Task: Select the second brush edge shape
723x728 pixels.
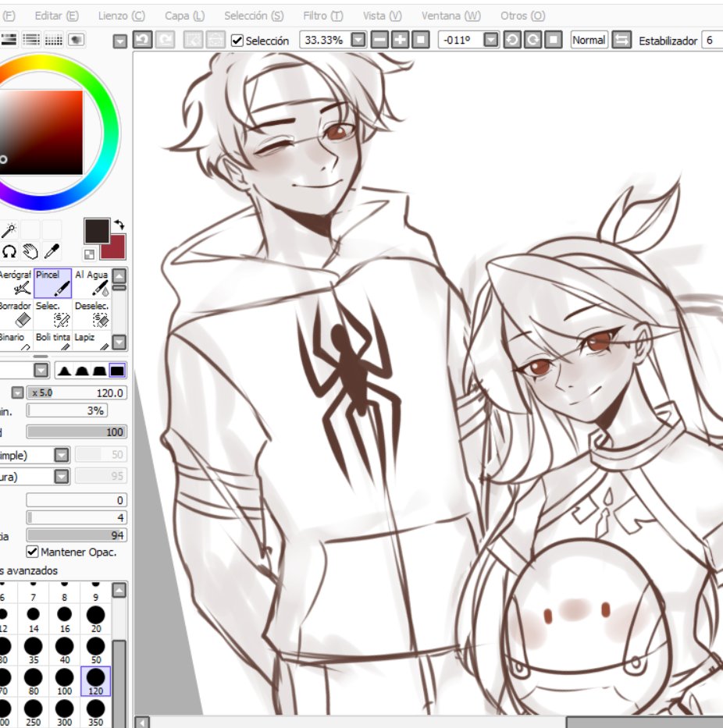Action: (x=82, y=371)
